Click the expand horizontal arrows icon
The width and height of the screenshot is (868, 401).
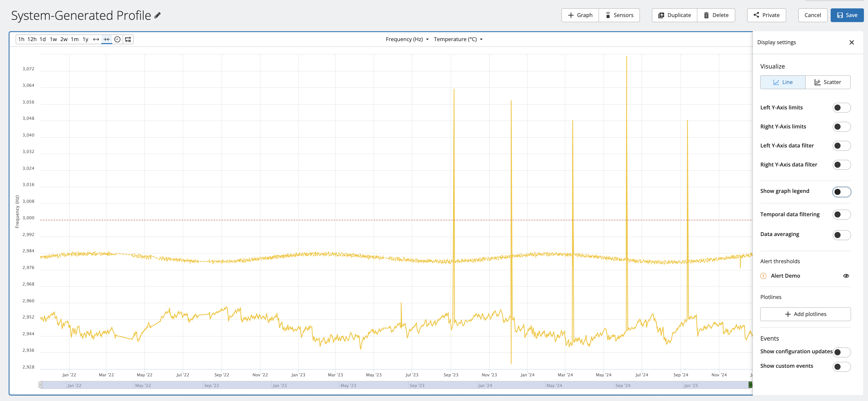pos(96,39)
